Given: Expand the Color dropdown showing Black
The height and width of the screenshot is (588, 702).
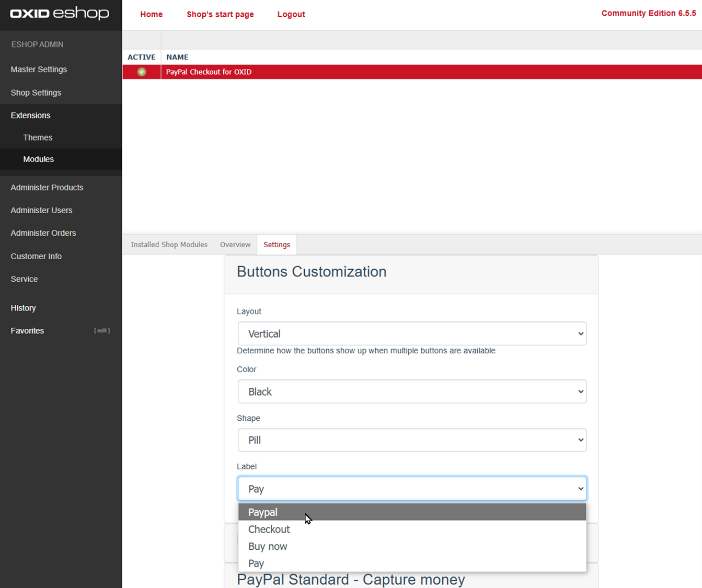Looking at the screenshot, I should [x=412, y=391].
